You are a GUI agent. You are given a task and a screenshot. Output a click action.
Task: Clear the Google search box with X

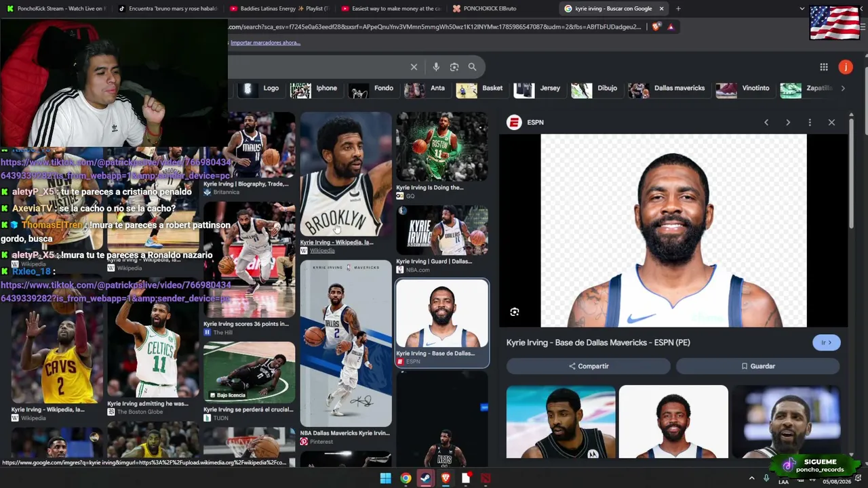click(414, 67)
